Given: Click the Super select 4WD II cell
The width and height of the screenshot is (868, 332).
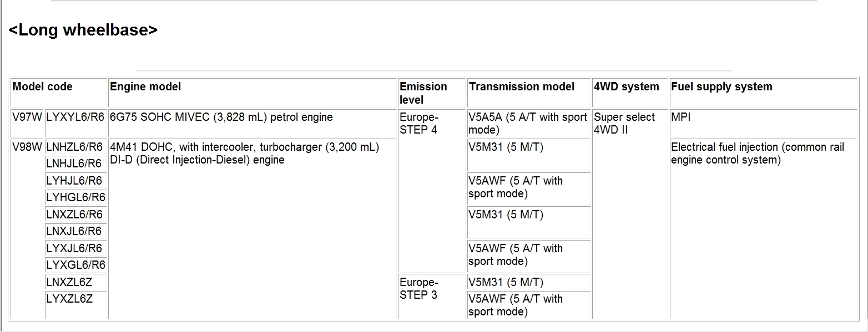Looking at the screenshot, I should [624, 124].
